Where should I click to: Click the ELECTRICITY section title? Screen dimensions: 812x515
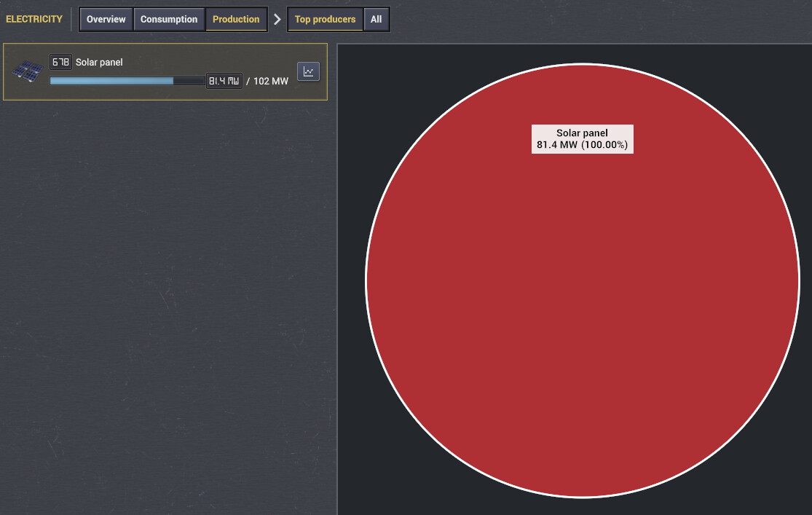tap(34, 19)
